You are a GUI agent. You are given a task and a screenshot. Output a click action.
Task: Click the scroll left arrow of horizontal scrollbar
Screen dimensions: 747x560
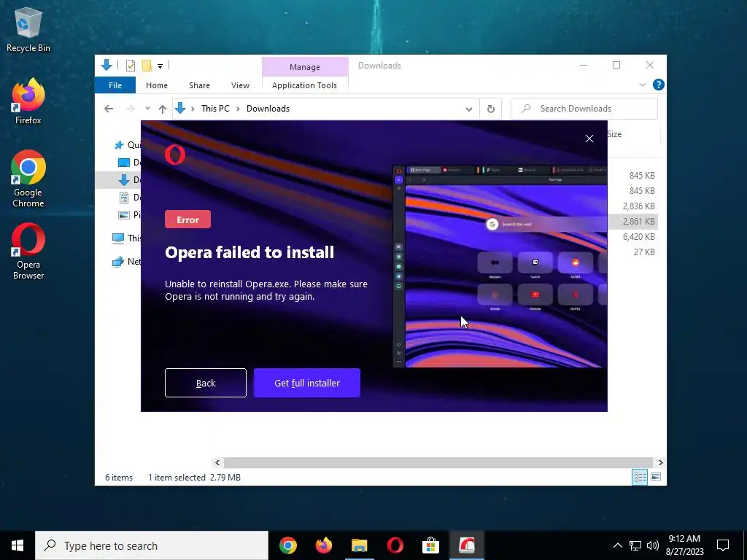click(217, 462)
